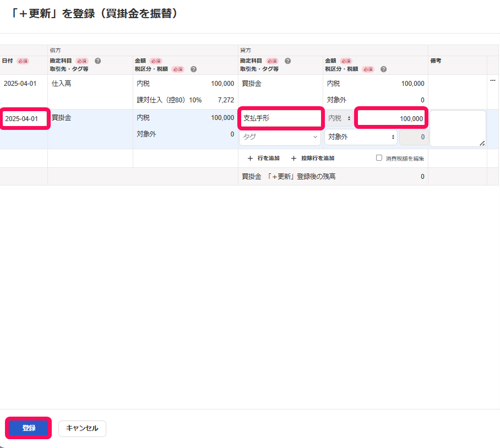Open help icon for credit 税区分・税額
The width and height of the screenshot is (500, 448).
tap(384, 69)
